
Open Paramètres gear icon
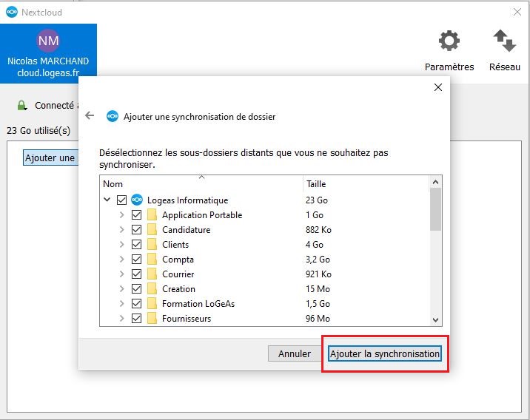[x=449, y=41]
